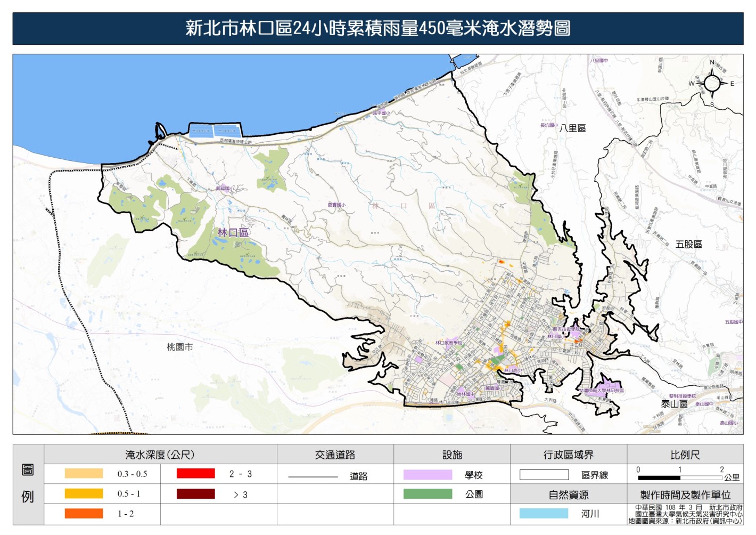Viewport: 756px width, 535px height.
Task: Click the black-and-white scale bar
Action: click(x=680, y=478)
